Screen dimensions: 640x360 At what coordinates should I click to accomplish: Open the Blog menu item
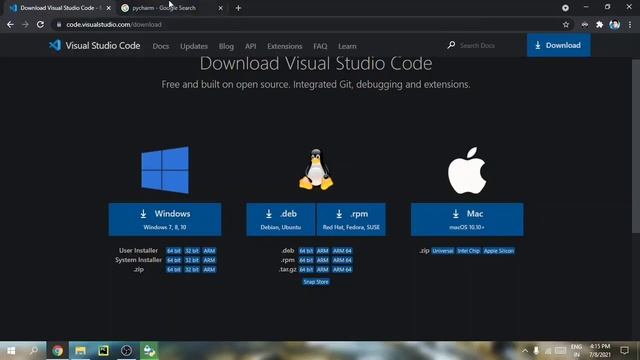tap(226, 46)
